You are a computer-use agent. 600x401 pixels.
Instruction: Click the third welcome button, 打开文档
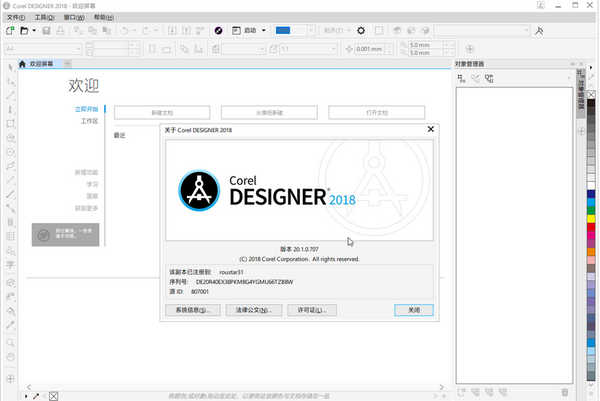[x=377, y=112]
